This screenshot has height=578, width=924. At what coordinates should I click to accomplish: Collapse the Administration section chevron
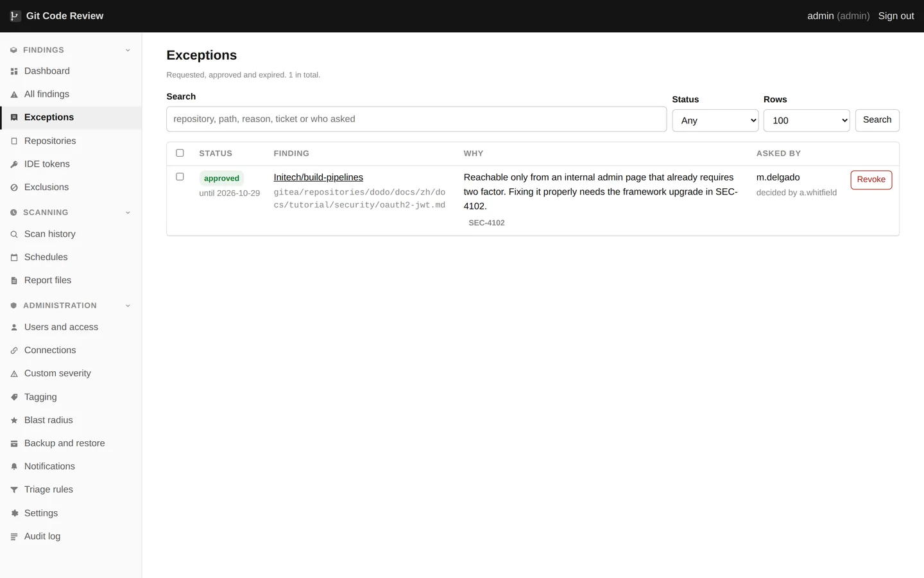128,306
